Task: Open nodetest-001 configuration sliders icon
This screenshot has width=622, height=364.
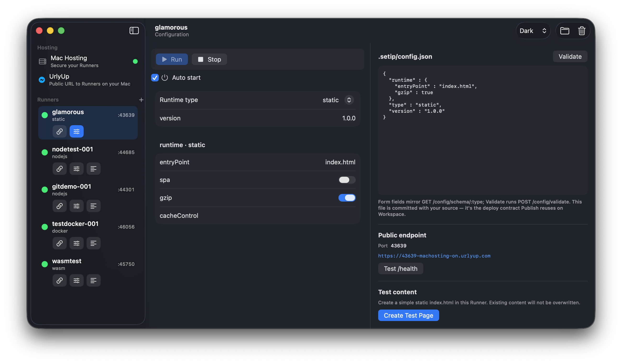Action: point(76,169)
